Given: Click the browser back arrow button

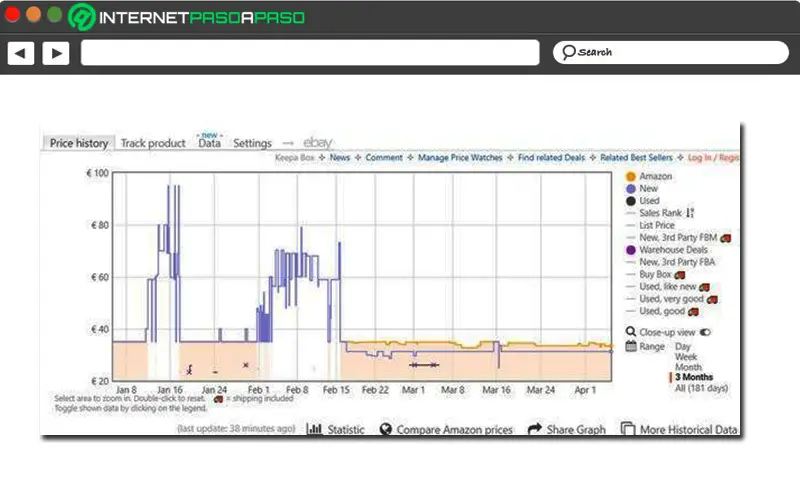Looking at the screenshot, I should 21,53.
